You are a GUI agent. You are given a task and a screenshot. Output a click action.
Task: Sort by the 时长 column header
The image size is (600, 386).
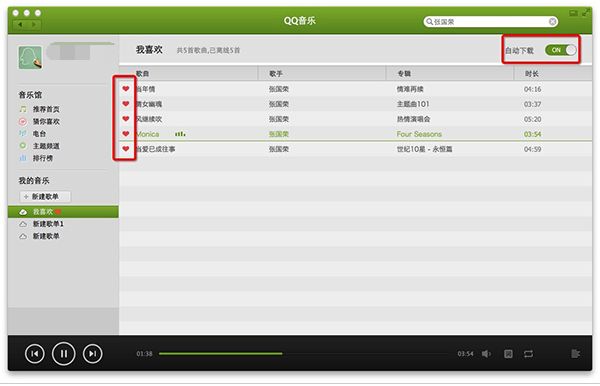coord(553,73)
